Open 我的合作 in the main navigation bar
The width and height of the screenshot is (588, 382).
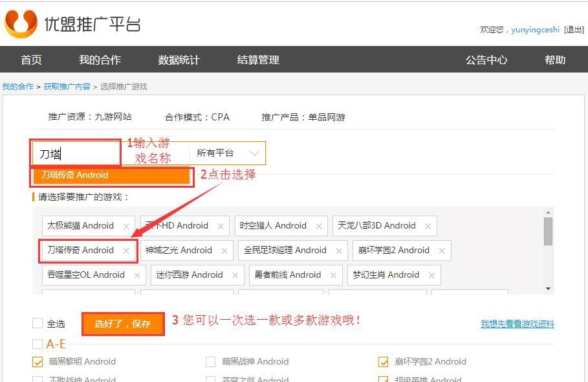[100, 60]
